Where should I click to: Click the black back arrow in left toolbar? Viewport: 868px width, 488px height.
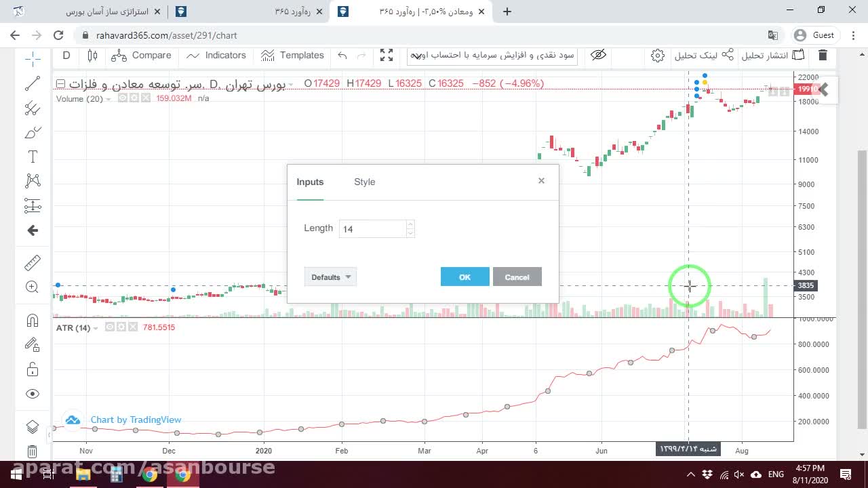pos(33,230)
